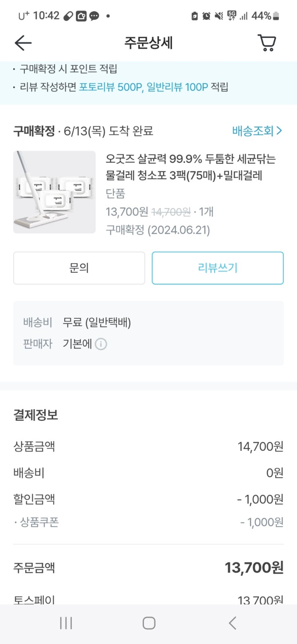The image size is (297, 644).
Task: Open the mop product thumbnail image
Action: point(54,192)
